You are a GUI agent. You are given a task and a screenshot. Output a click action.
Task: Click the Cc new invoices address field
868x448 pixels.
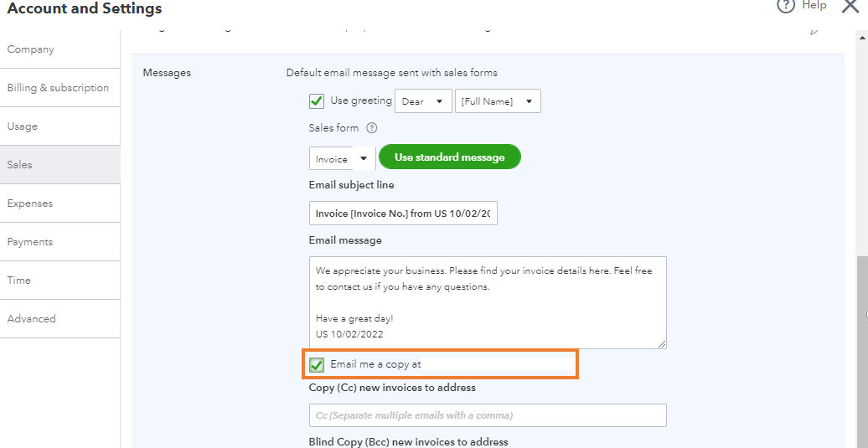[488, 415]
